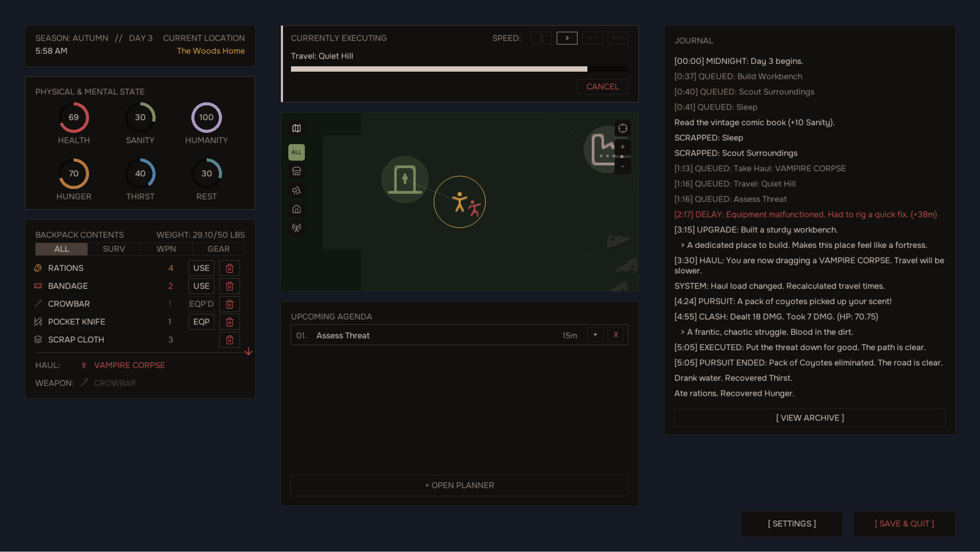Switch to WPN backpack tab
Screen dimensions: 980x552
click(166, 249)
